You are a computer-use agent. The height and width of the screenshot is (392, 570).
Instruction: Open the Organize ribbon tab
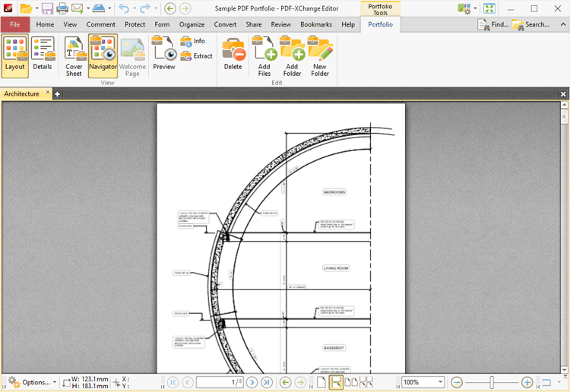pos(192,24)
